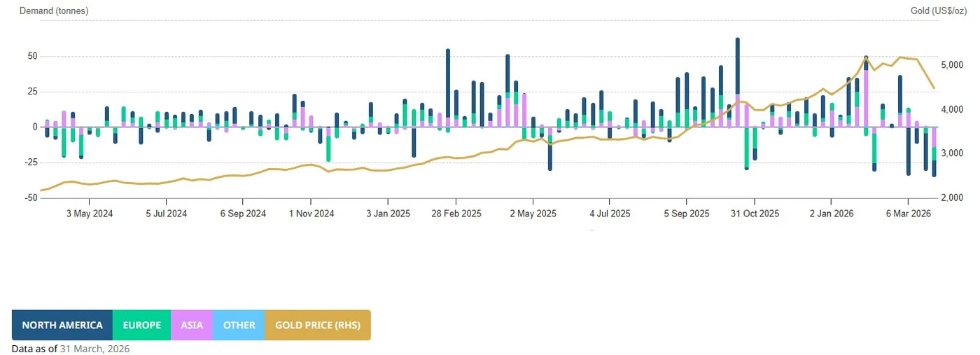Hide the Gold Price (RHS) line

point(317,325)
